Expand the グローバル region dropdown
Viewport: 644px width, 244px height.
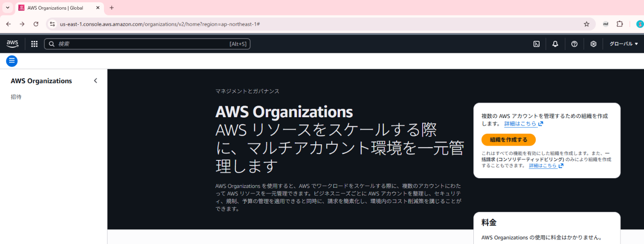pos(624,44)
